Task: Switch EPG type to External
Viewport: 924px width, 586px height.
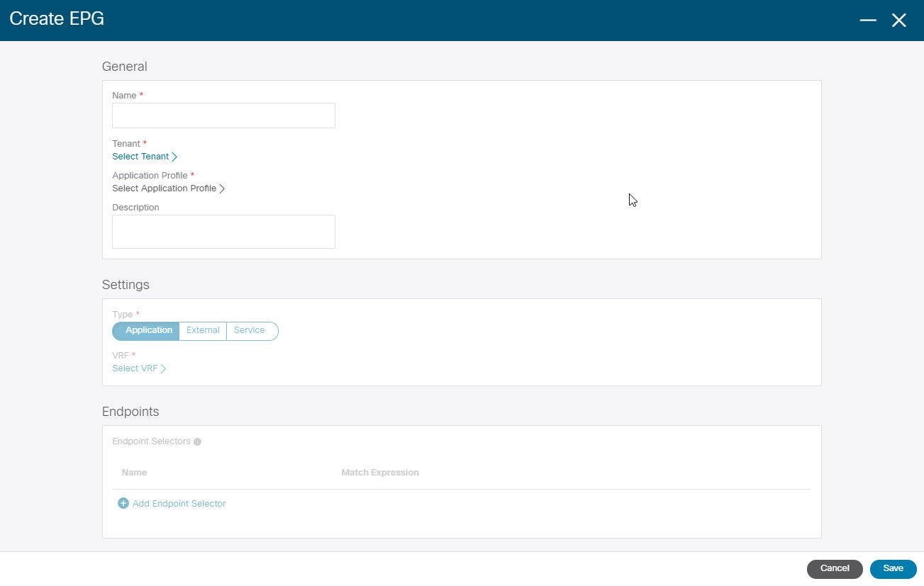Action: [203, 331]
